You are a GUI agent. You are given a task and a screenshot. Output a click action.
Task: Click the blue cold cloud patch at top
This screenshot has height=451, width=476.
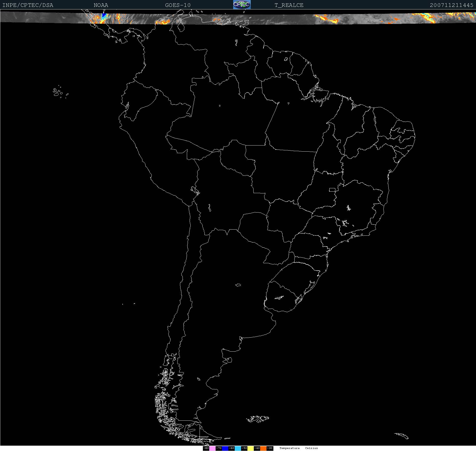(x=104, y=16)
